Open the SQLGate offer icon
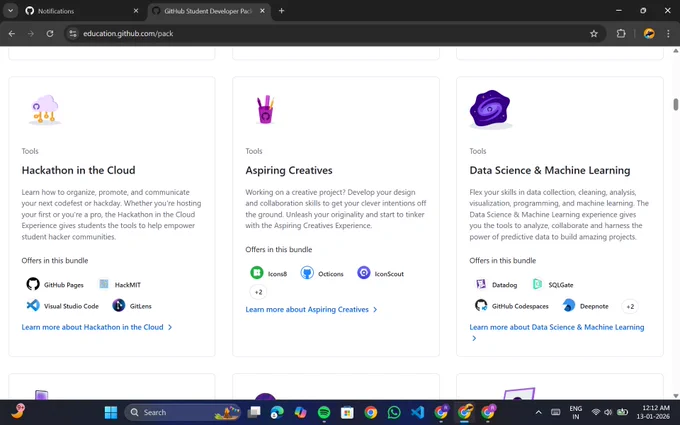Image resolution: width=680 pixels, height=425 pixels. pos(537,284)
